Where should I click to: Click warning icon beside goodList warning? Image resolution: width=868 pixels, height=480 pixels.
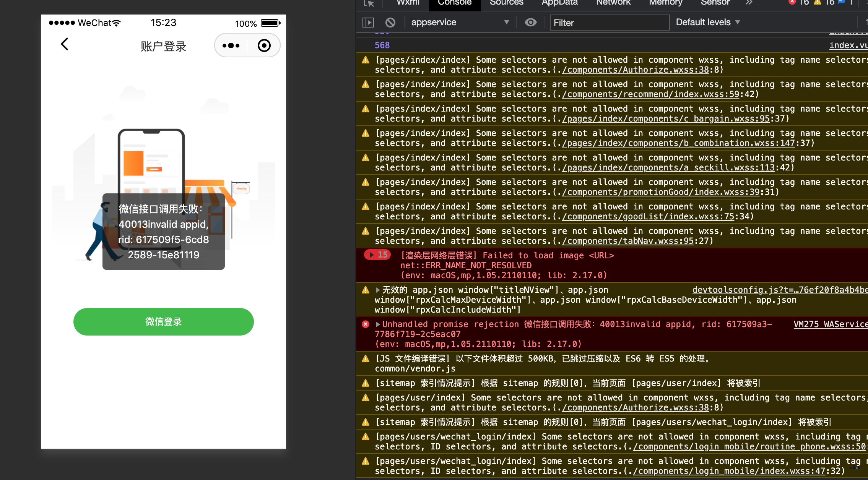pos(366,207)
